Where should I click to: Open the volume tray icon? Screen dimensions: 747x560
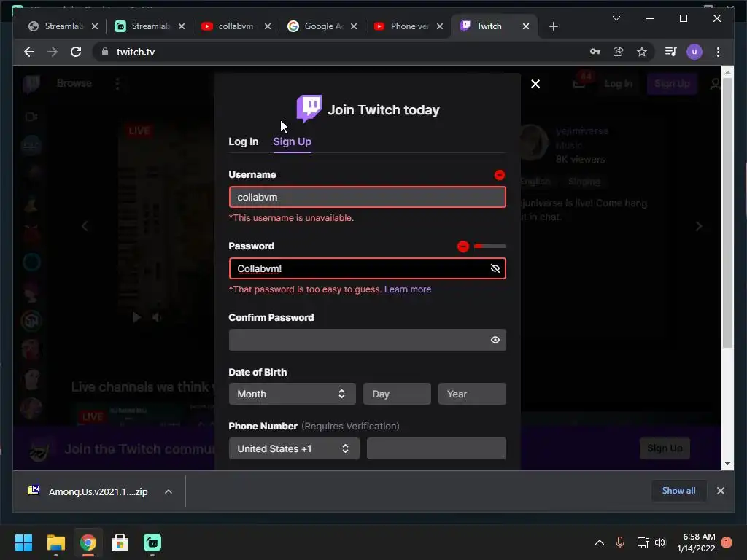click(x=659, y=542)
